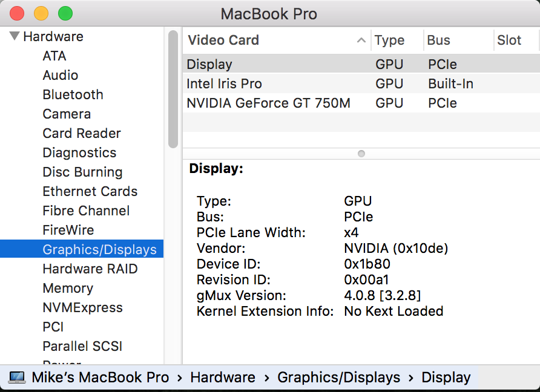Select Ethernet Cards in the sidebar
Screen dimensions: 540x392
point(90,191)
